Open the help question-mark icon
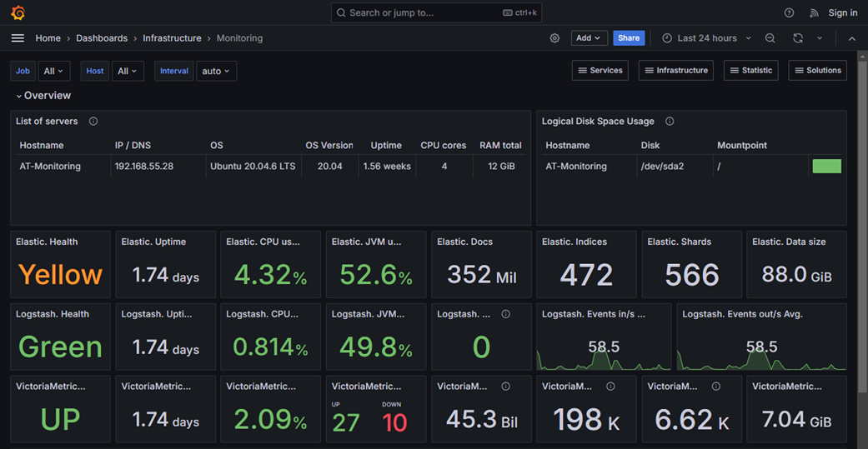Screen dimensions: 868x449 pyautogui.click(x=789, y=12)
